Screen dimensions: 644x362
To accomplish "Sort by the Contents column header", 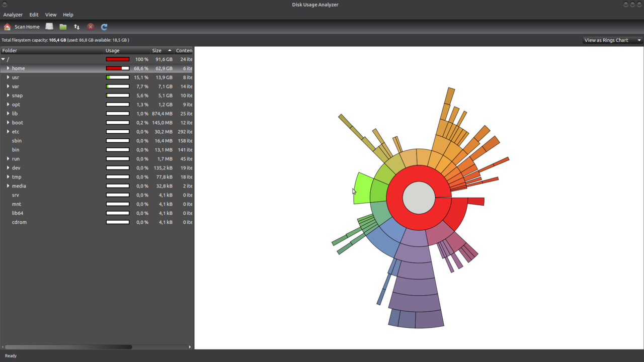I will (x=184, y=50).
